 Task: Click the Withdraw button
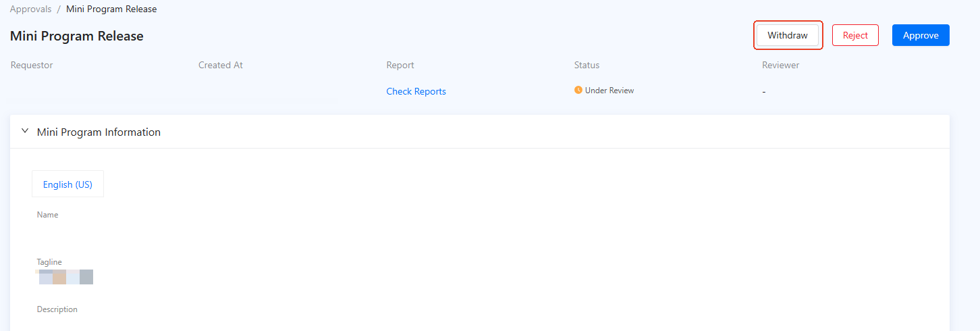tap(788, 35)
